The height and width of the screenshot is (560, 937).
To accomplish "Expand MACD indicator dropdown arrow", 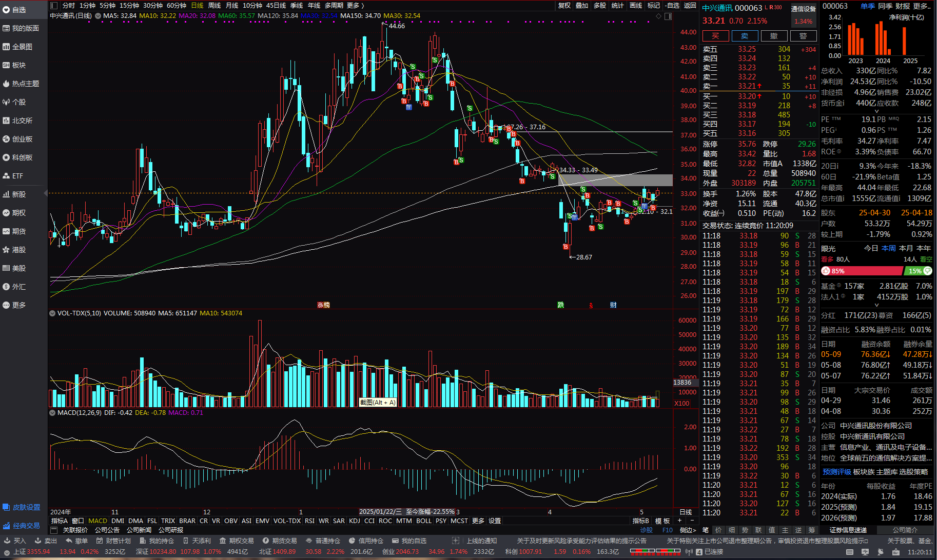I will [52, 412].
